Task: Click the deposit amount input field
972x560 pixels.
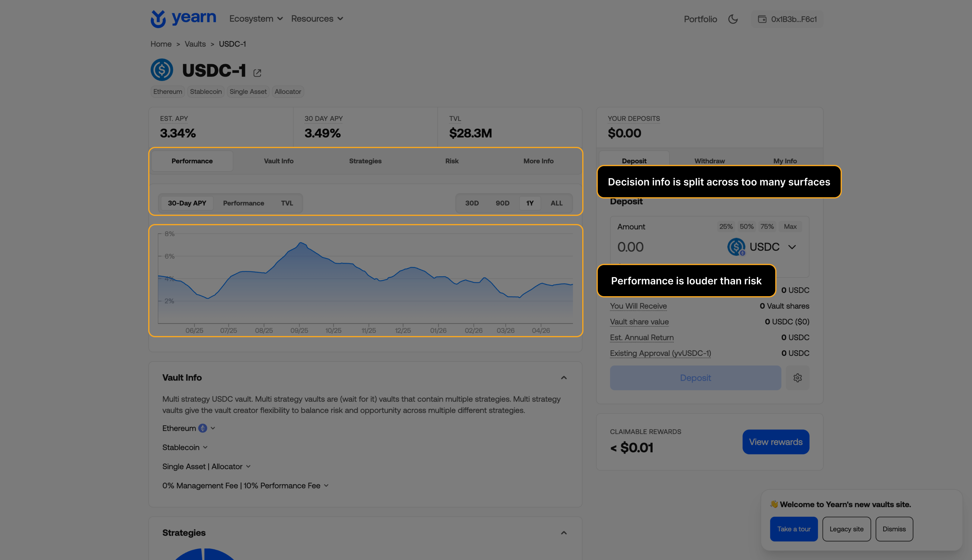Action: tap(668, 246)
